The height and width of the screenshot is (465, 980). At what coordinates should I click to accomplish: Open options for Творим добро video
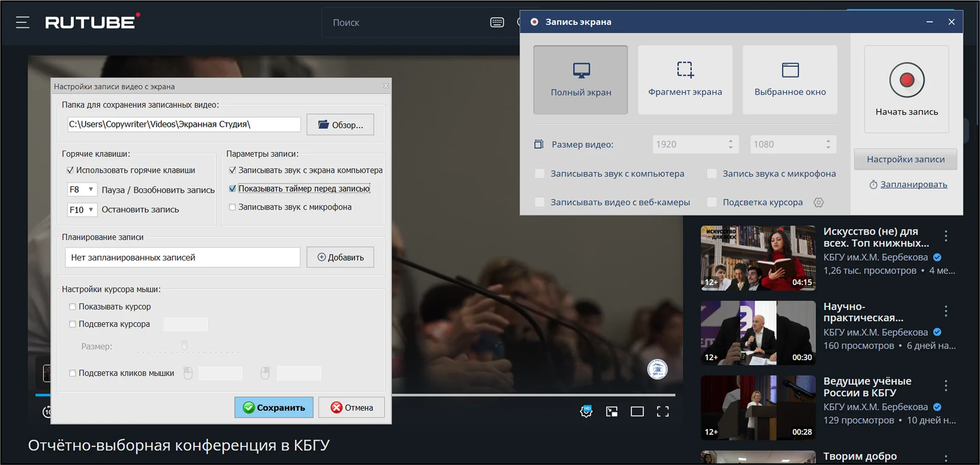point(946,458)
